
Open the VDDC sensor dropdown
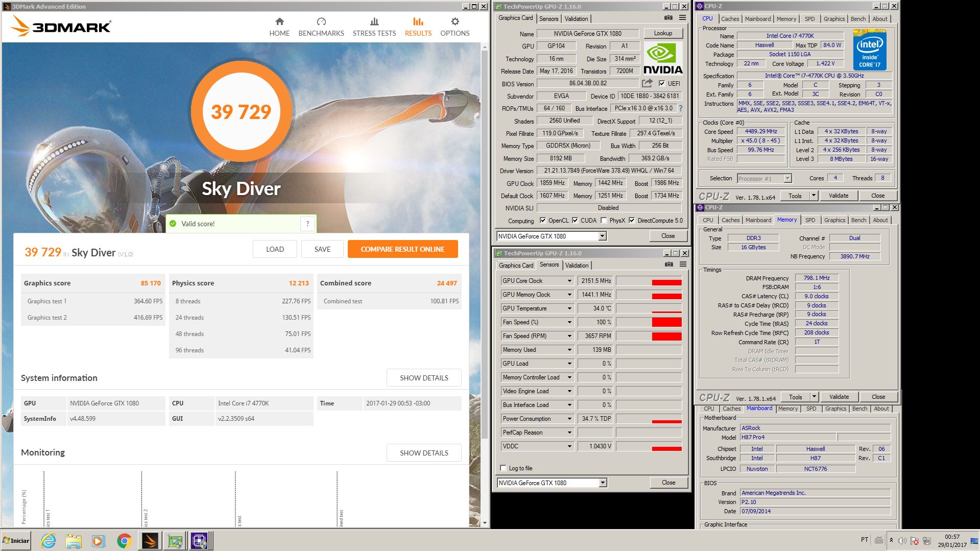pyautogui.click(x=569, y=446)
